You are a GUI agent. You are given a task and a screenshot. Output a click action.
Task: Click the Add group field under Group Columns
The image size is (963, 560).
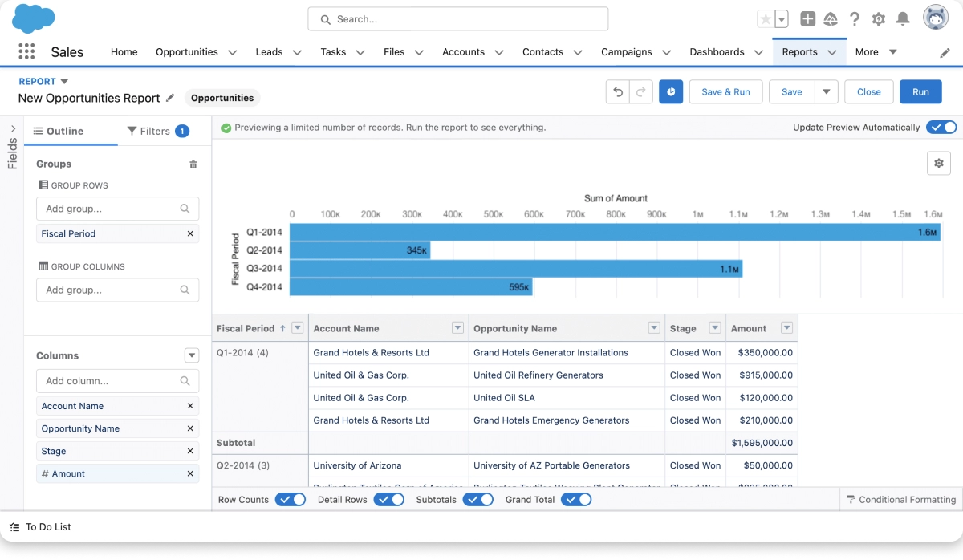(x=117, y=290)
